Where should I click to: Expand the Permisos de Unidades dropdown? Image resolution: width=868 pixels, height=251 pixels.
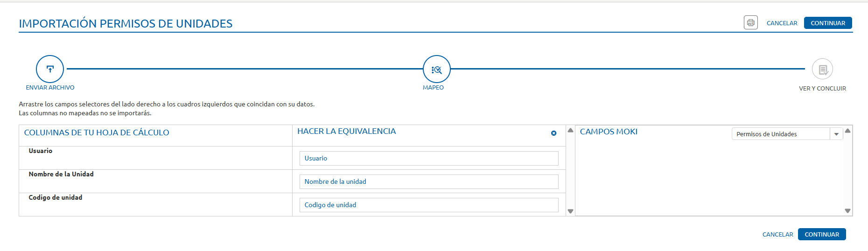click(x=836, y=134)
